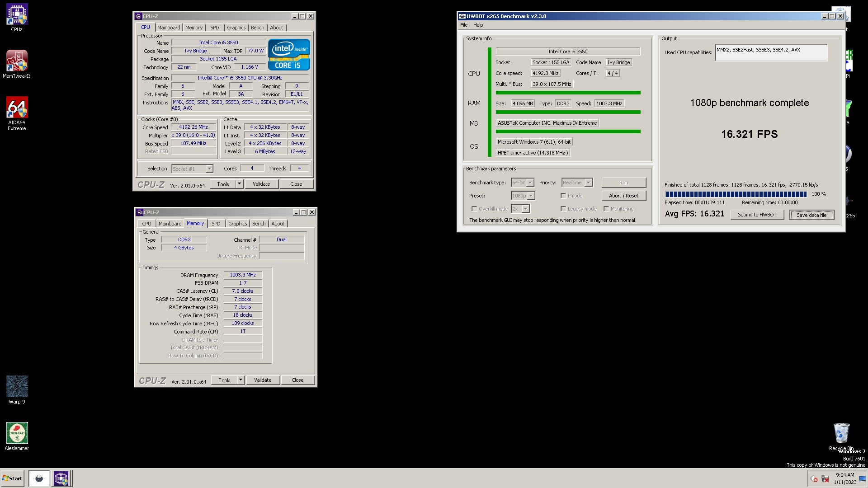The height and width of the screenshot is (488, 868).
Task: Click the green bar under CPU info
Action: 568,93
